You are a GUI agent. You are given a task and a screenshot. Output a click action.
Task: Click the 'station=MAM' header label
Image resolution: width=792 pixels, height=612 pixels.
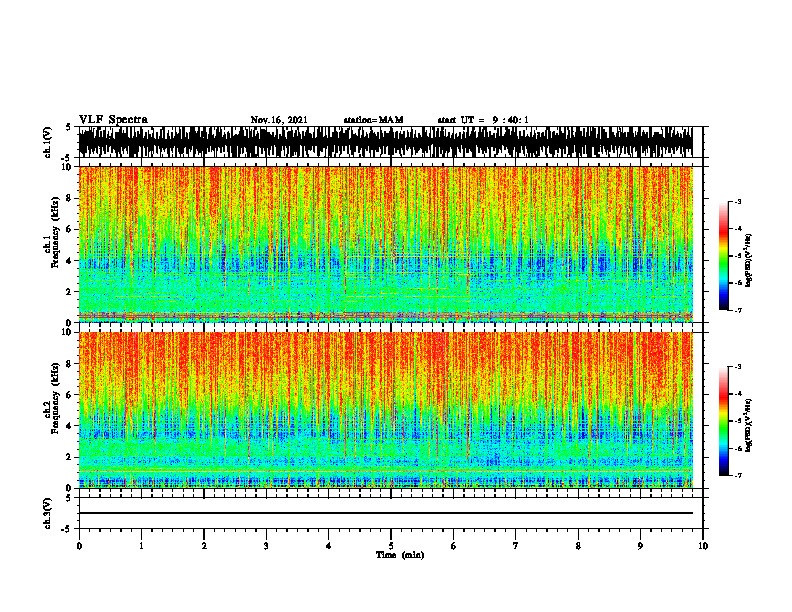[x=373, y=120]
